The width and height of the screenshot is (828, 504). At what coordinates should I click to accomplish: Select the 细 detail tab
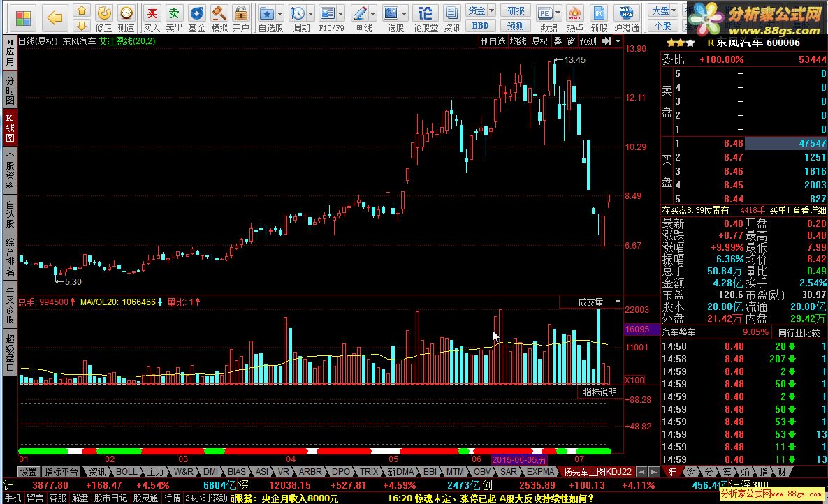point(672,472)
